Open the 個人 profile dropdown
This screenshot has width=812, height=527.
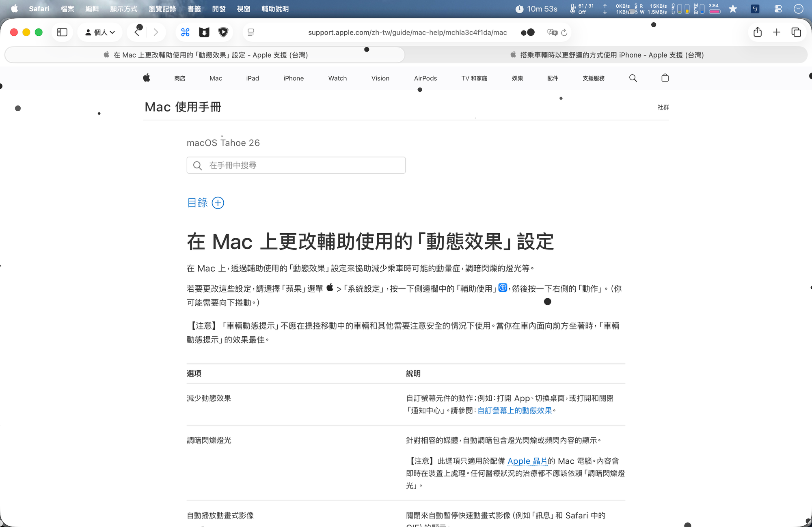[100, 32]
